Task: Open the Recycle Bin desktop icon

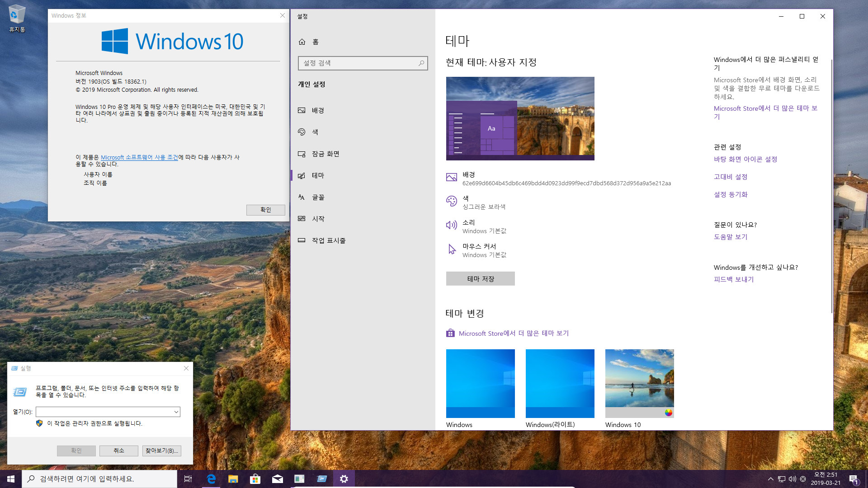Action: (x=17, y=19)
